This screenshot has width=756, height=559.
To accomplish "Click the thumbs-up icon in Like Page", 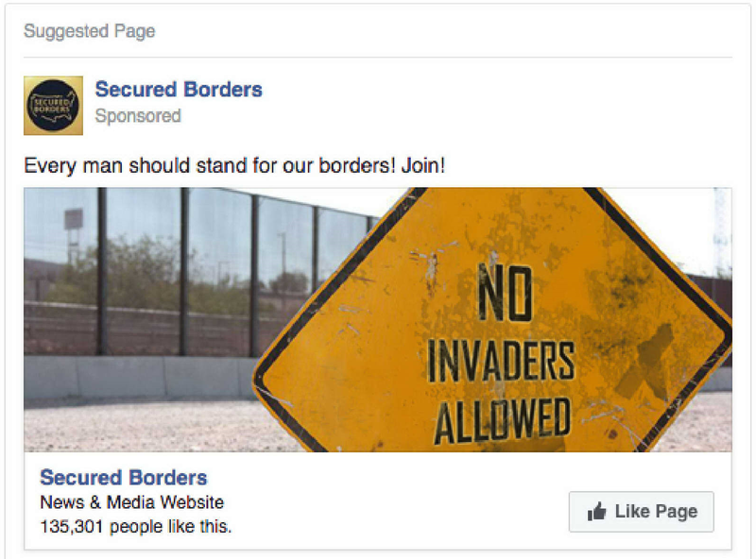I will 596,511.
